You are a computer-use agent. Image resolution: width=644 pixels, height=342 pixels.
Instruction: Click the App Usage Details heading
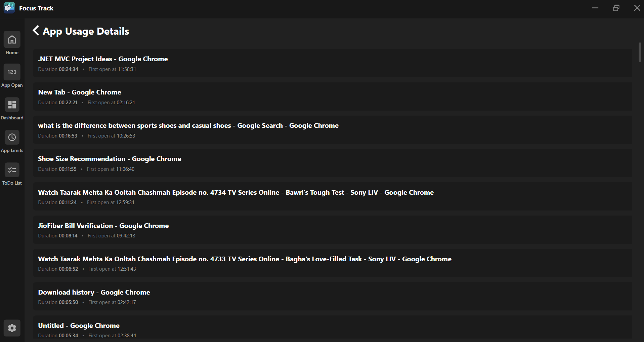pyautogui.click(x=86, y=31)
